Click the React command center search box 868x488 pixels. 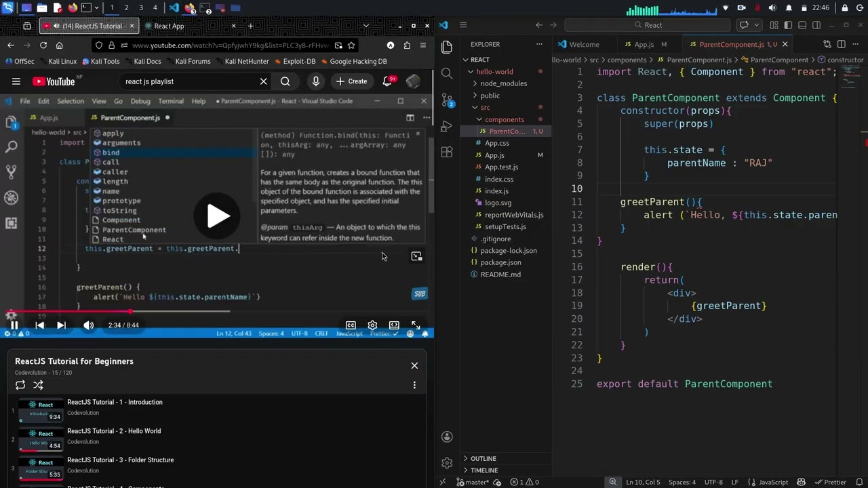(648, 25)
